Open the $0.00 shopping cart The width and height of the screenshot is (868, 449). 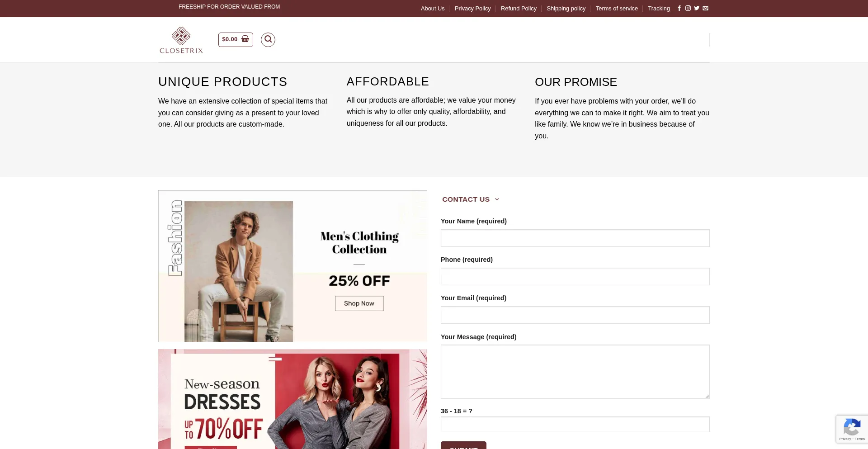click(x=236, y=39)
